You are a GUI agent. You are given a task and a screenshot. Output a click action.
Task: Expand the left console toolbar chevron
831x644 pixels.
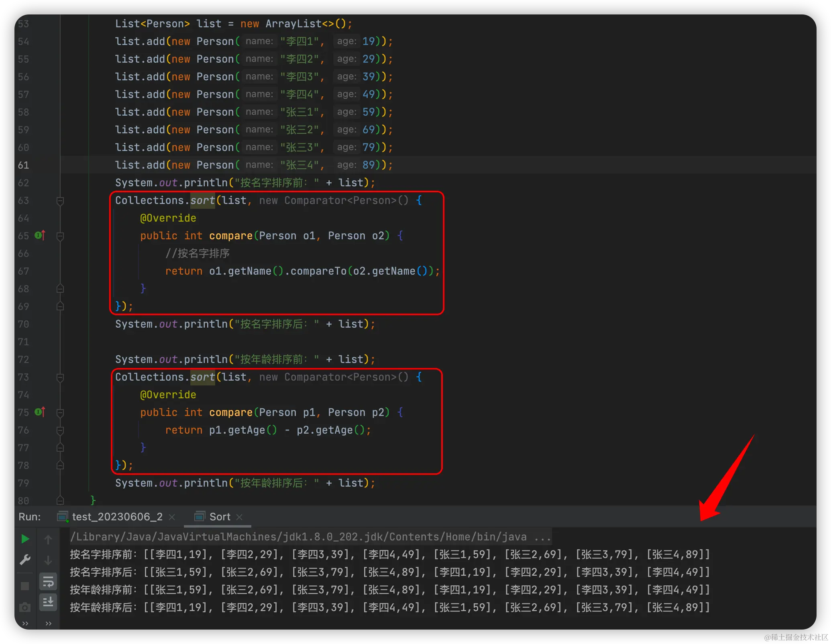25,623
